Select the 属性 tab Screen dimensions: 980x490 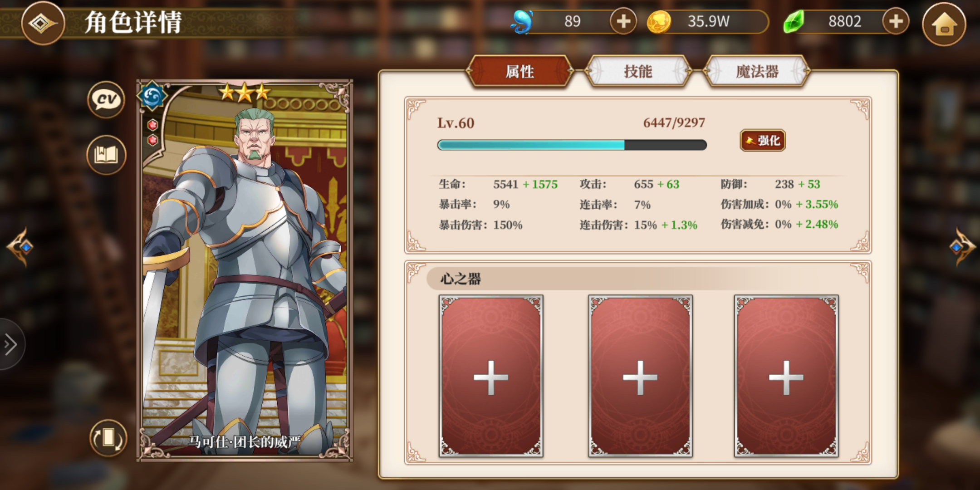(x=520, y=71)
